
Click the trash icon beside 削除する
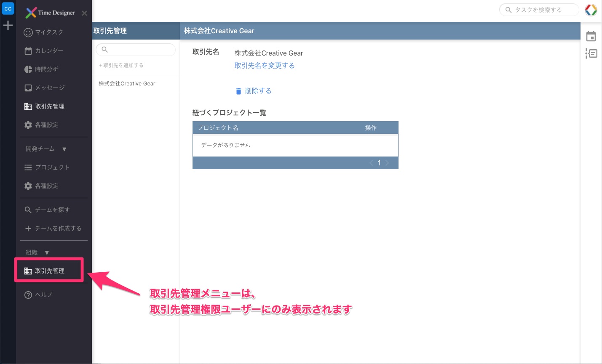click(x=238, y=91)
